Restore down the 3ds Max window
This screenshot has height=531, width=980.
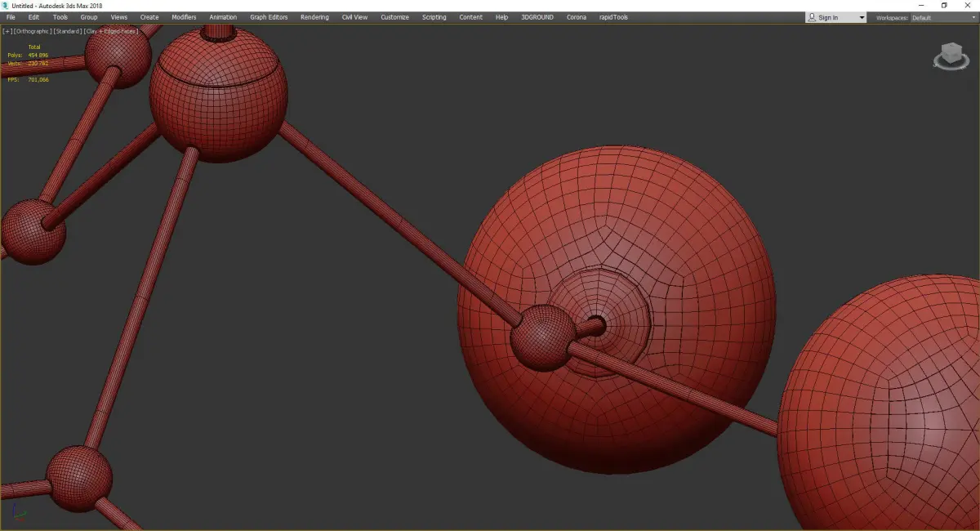tap(944, 5)
